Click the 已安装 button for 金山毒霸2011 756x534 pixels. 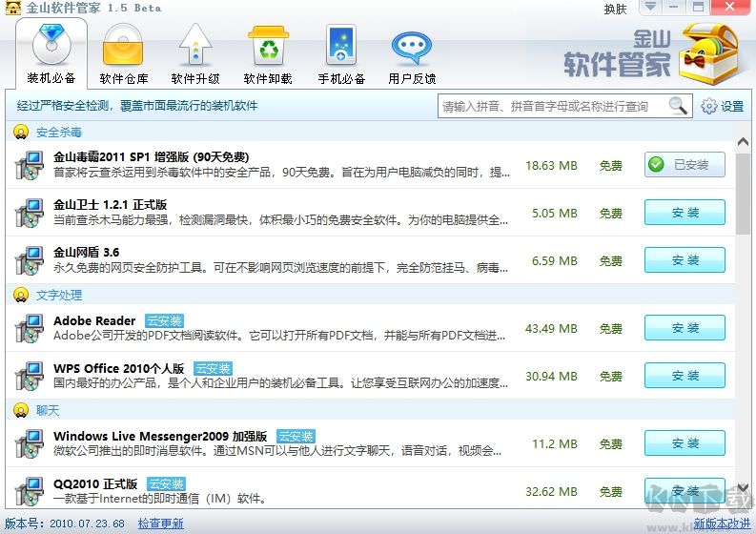(x=684, y=165)
